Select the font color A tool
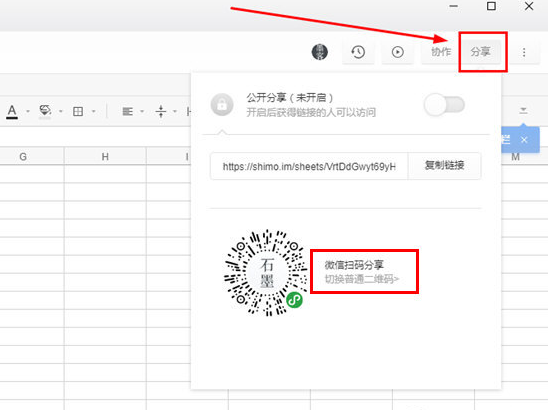The image size is (549, 410). [12, 112]
